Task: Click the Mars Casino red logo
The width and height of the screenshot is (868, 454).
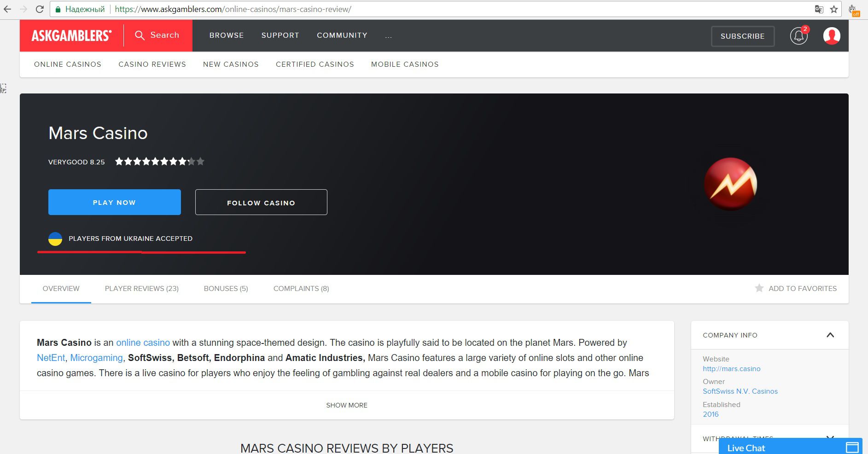Action: [x=731, y=184]
